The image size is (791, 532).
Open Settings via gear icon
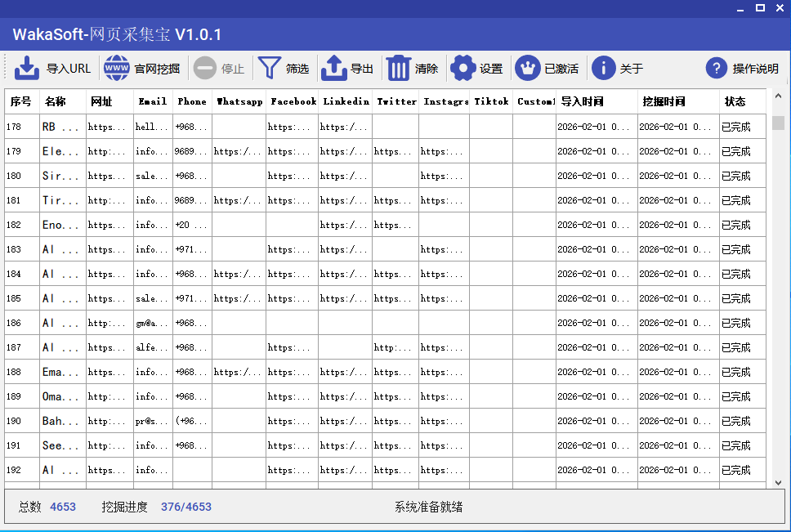463,69
